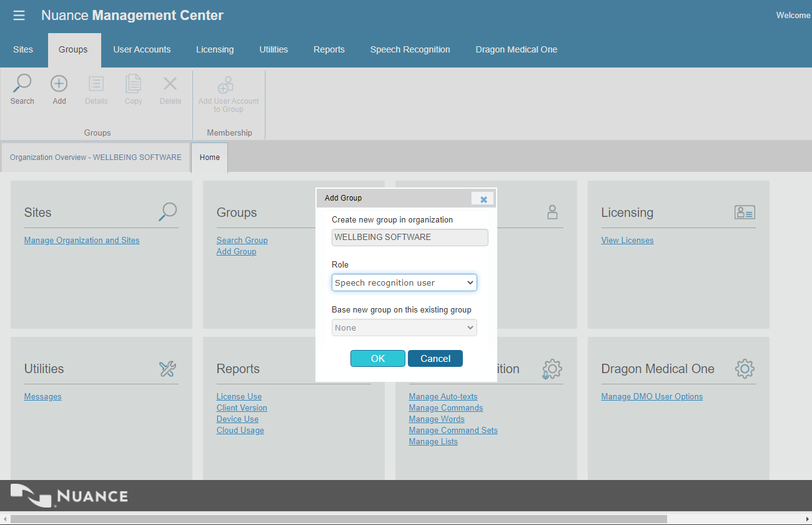The width and height of the screenshot is (812, 525).
Task: Click the Details ribbon icon
Action: 96,84
